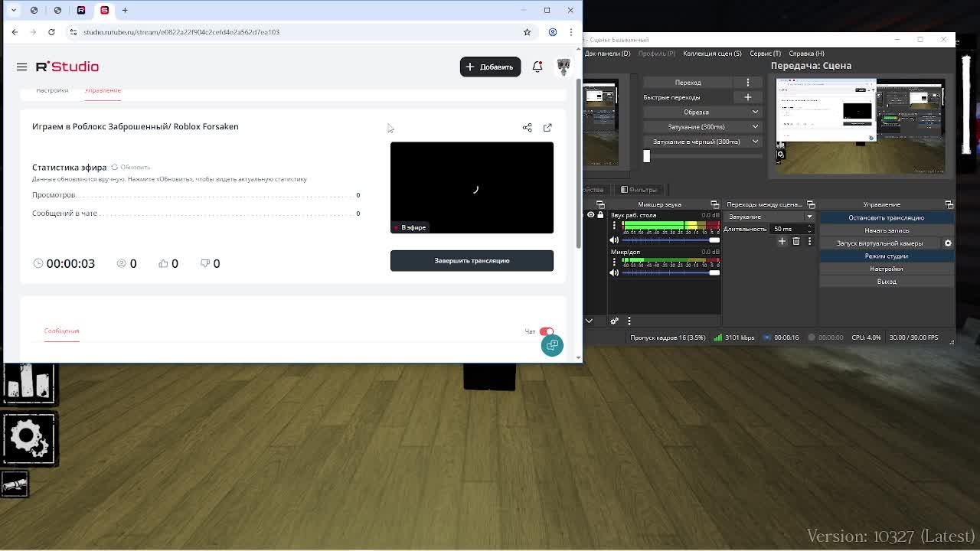
Task: Open a new browser tab
Action: coord(125,10)
